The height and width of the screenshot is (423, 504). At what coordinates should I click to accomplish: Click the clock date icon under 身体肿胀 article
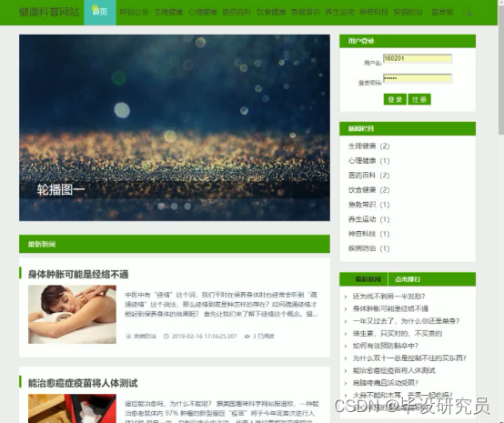pyautogui.click(x=166, y=337)
